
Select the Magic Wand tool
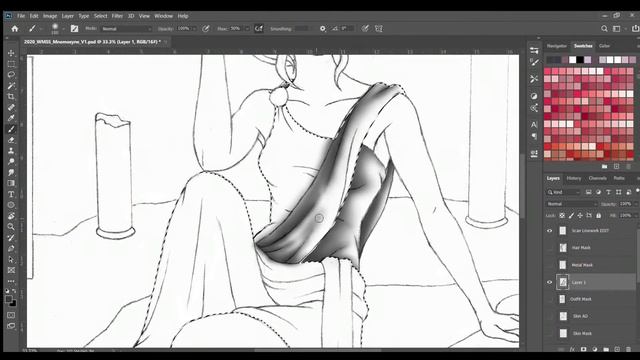[x=11, y=86]
